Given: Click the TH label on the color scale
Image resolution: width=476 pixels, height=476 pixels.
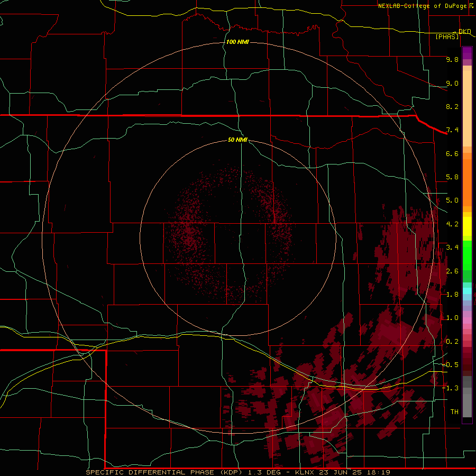Looking at the screenshot, I should pyautogui.click(x=454, y=411).
